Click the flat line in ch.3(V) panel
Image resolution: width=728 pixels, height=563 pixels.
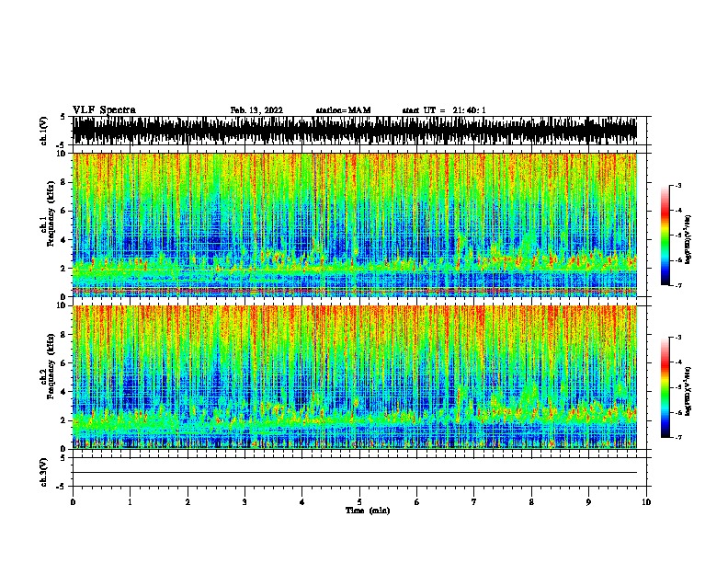point(355,473)
